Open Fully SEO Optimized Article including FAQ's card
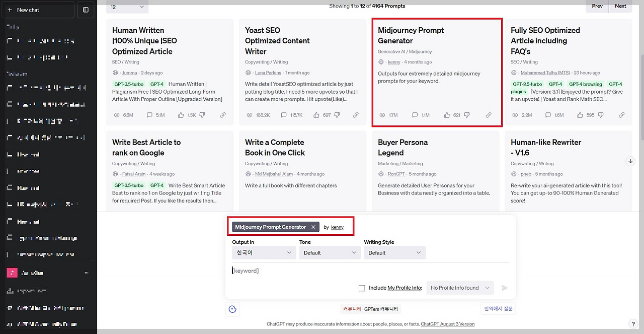 tap(545, 41)
